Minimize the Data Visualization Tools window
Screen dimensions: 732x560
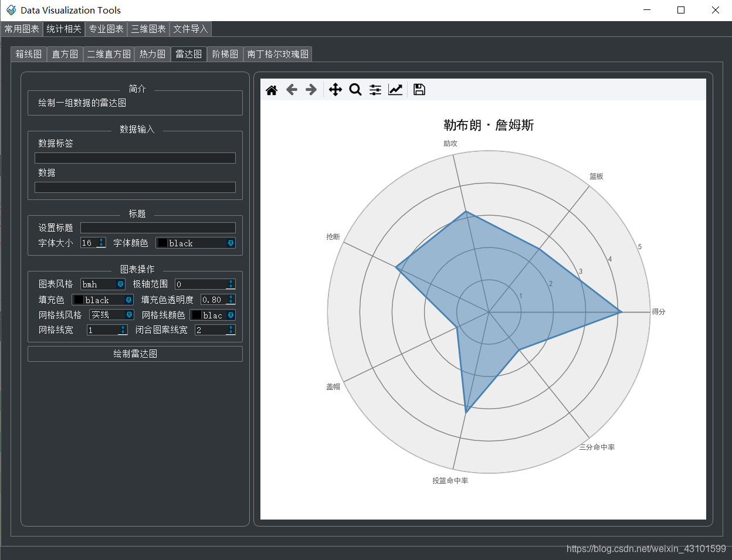(647, 10)
